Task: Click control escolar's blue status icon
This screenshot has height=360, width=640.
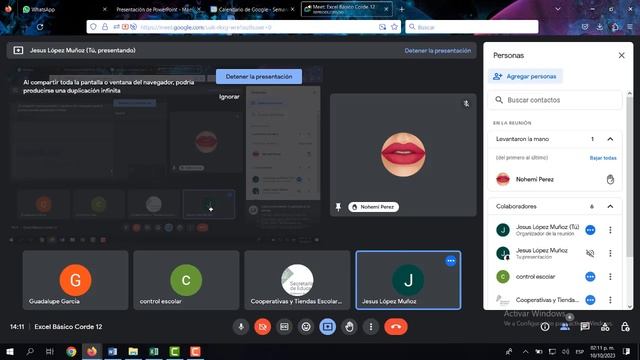Action: pyautogui.click(x=590, y=277)
